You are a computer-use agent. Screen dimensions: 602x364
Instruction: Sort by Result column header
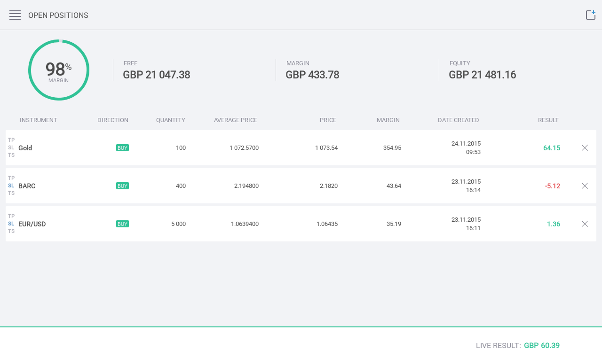(x=548, y=120)
